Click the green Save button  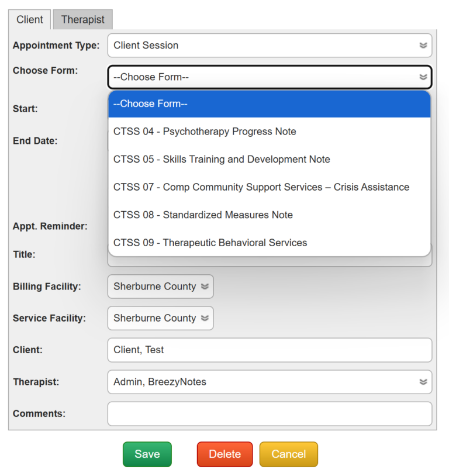coord(147,454)
